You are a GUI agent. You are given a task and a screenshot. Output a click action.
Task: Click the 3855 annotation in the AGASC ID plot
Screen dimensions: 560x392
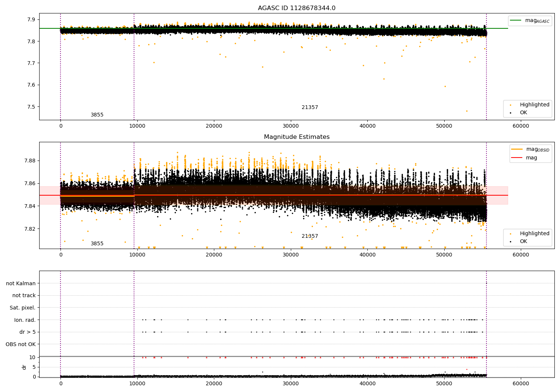click(97, 115)
